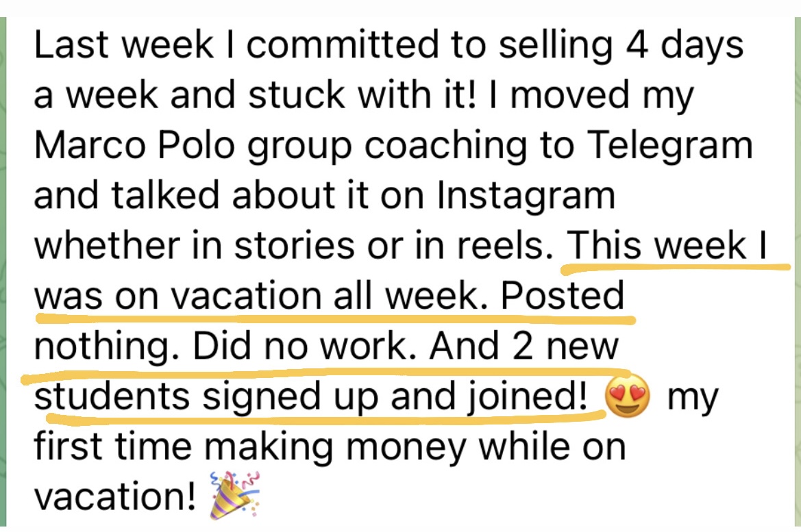Click the underlined 'students signed up and joined!'
The image size is (801, 532).
click(x=311, y=398)
